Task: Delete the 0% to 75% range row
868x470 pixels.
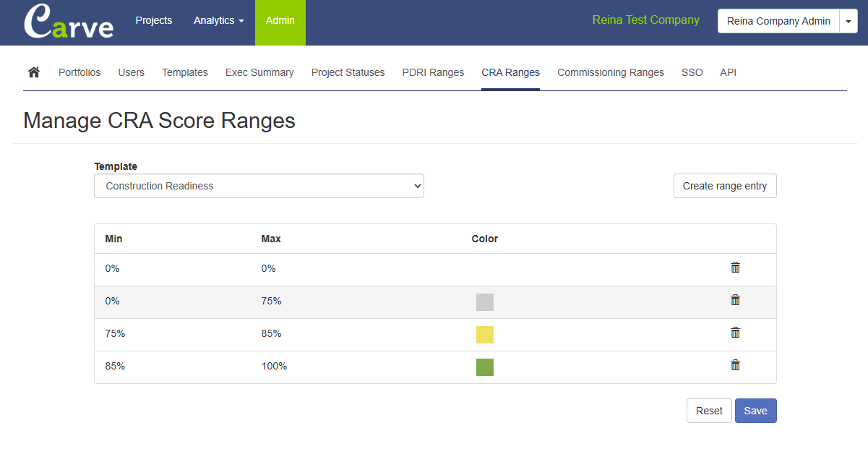Action: pyautogui.click(x=735, y=300)
